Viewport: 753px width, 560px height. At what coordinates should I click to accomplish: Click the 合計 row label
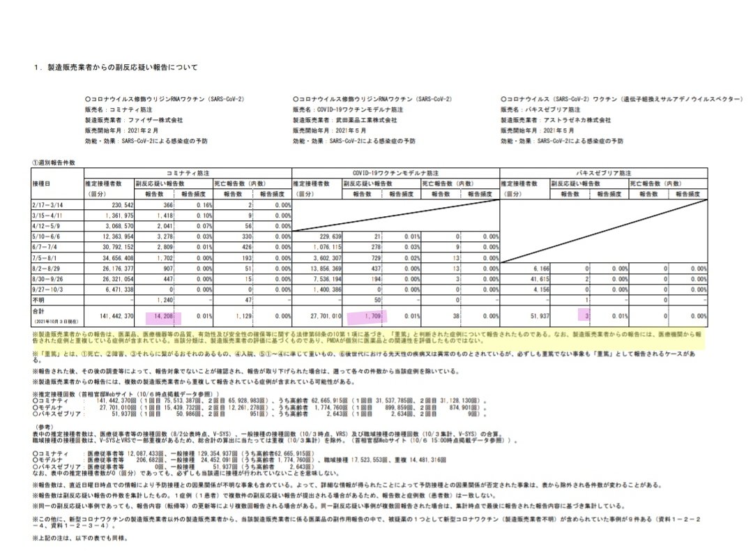(38, 311)
